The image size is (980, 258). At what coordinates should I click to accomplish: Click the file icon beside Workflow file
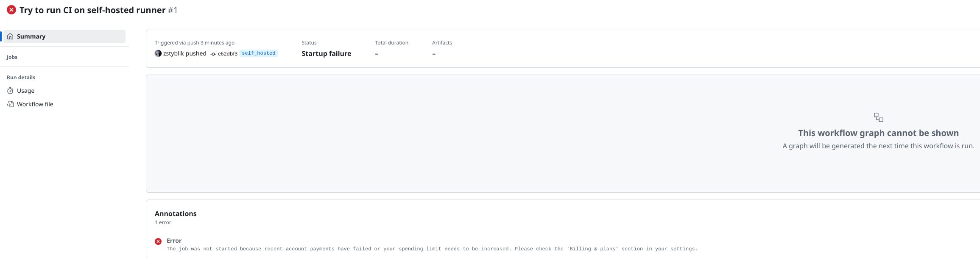coord(10,104)
